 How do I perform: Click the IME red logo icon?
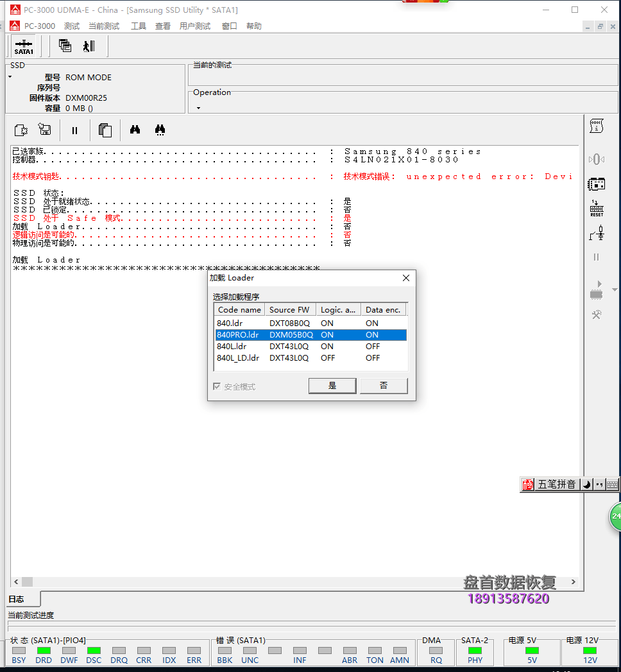coord(528,485)
